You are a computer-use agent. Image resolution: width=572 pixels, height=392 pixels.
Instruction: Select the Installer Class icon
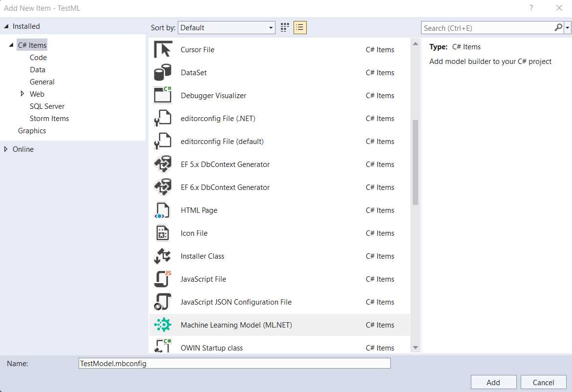(163, 256)
